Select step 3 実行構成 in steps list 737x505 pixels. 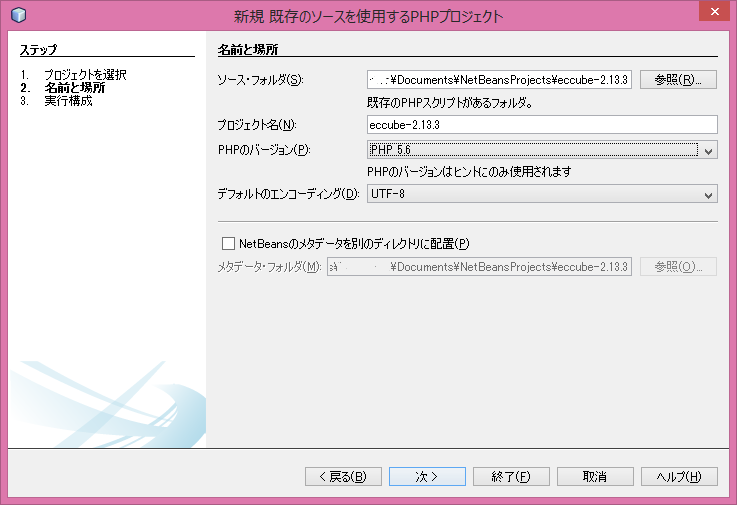tap(68, 101)
